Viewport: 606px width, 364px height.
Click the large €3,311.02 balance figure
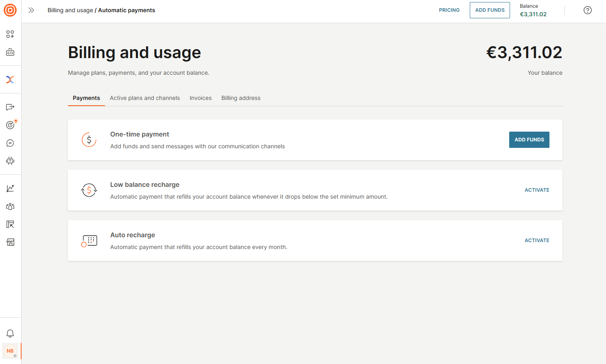[x=524, y=52]
